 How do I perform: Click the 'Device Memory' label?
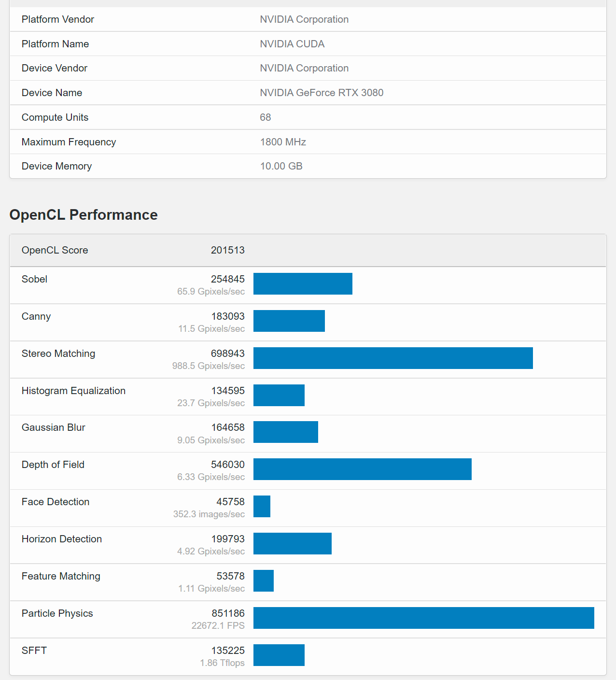point(56,166)
